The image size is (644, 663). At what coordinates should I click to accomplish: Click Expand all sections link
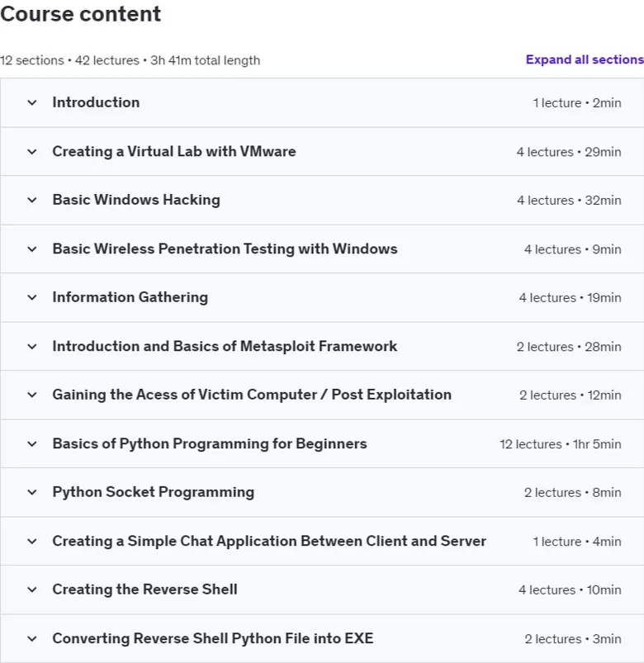click(x=585, y=59)
